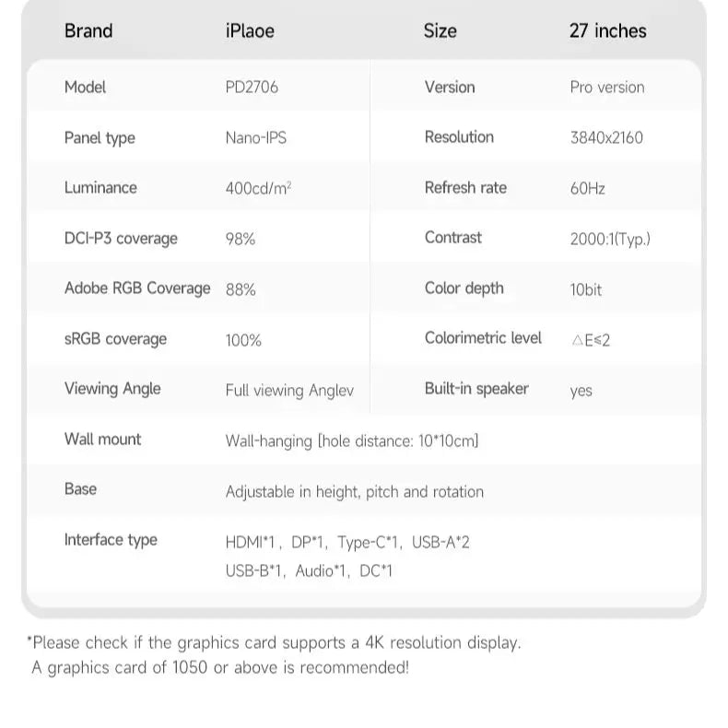Viewport: 728px width, 728px height.
Task: Select the DCI-P3 coverage label
Action: [x=121, y=239]
